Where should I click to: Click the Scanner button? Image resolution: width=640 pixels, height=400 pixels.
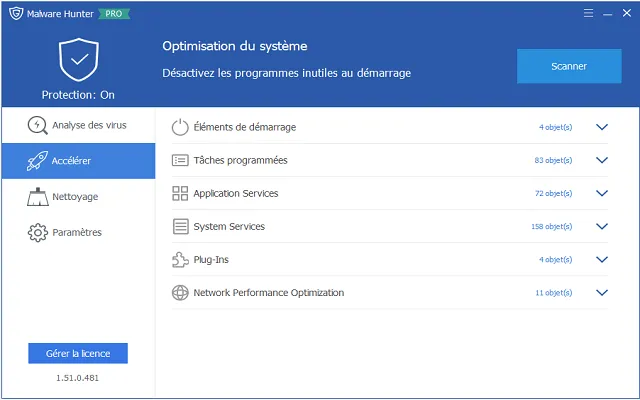pos(569,66)
